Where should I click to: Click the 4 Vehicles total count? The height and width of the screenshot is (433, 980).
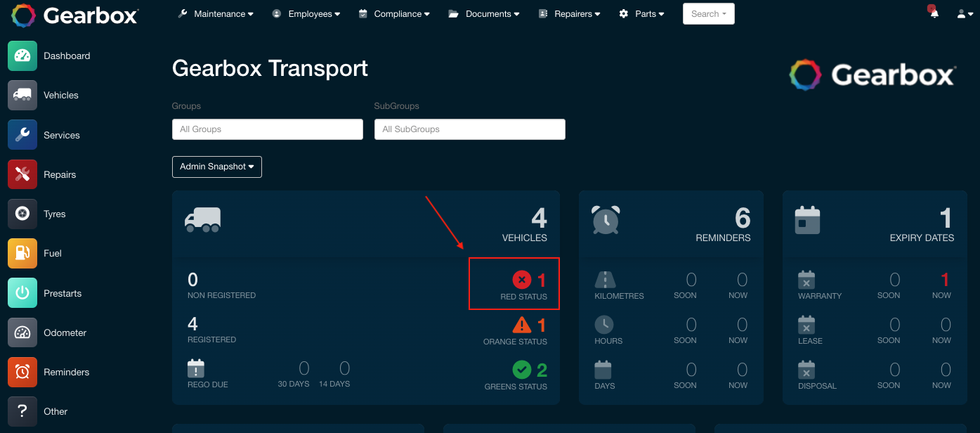click(x=539, y=218)
